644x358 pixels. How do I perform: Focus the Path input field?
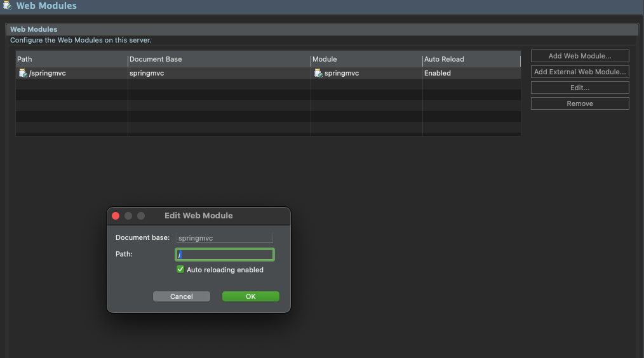pos(225,255)
